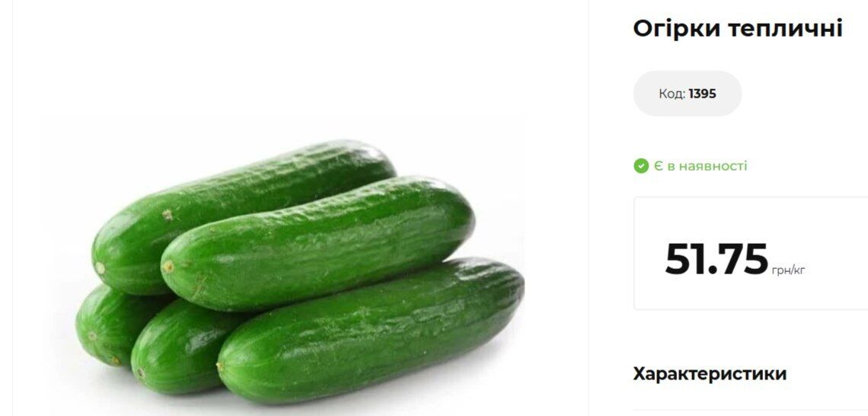
Task: Click the stem tip of the front cucumber
Action: click(x=168, y=267)
